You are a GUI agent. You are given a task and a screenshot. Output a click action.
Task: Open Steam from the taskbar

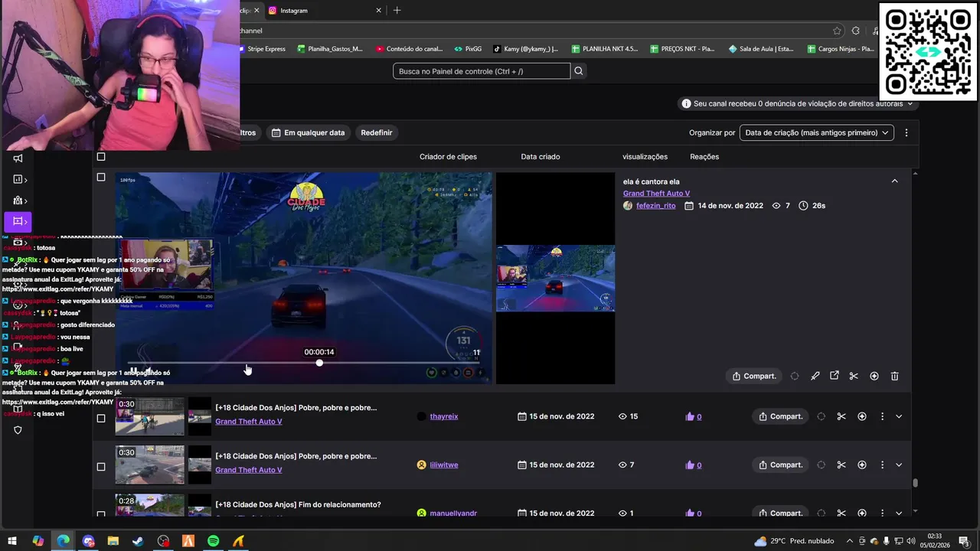138,541
